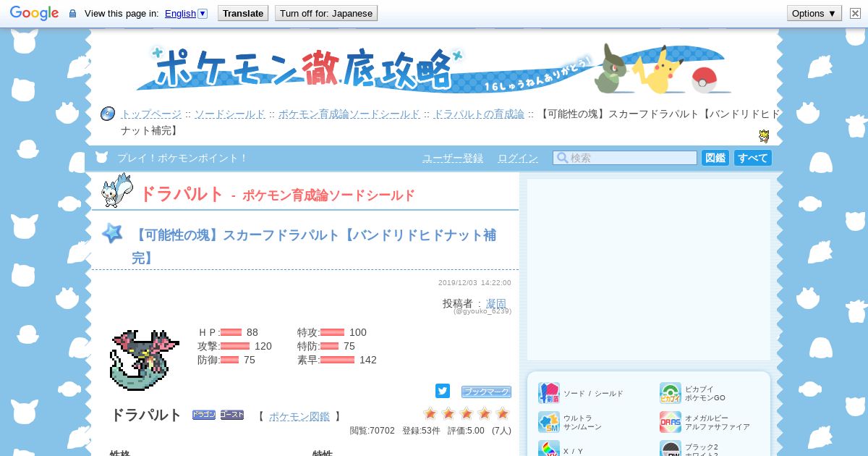
Task: Open ウルトラ サン/ムーン game icon
Action: pyautogui.click(x=549, y=422)
